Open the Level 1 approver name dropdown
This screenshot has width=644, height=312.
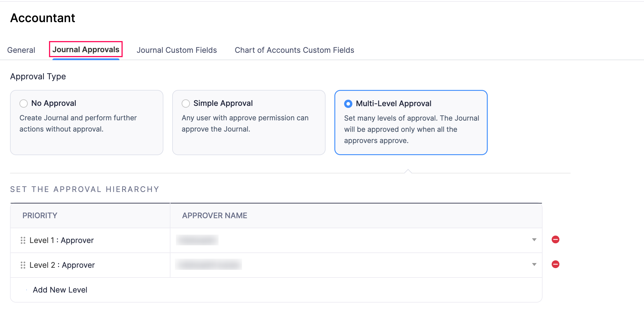(354, 240)
